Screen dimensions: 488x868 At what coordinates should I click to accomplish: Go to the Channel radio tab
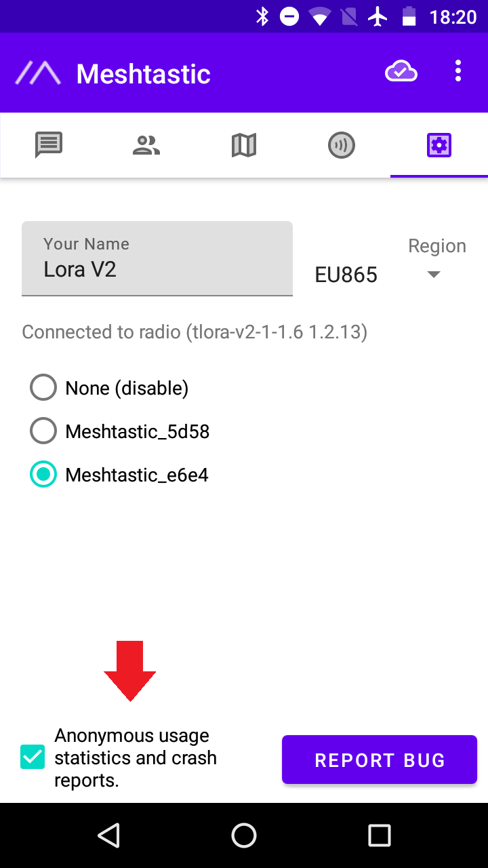click(x=342, y=145)
